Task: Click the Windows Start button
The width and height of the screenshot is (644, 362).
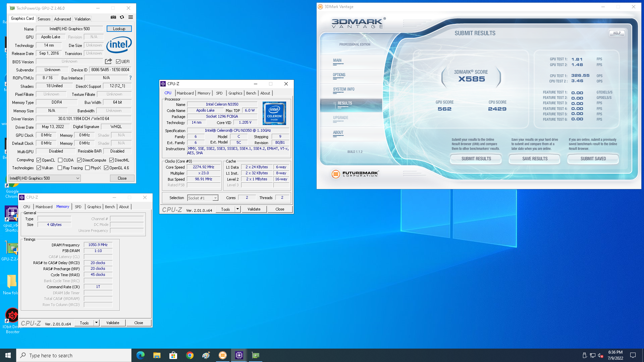Action: [x=8, y=355]
